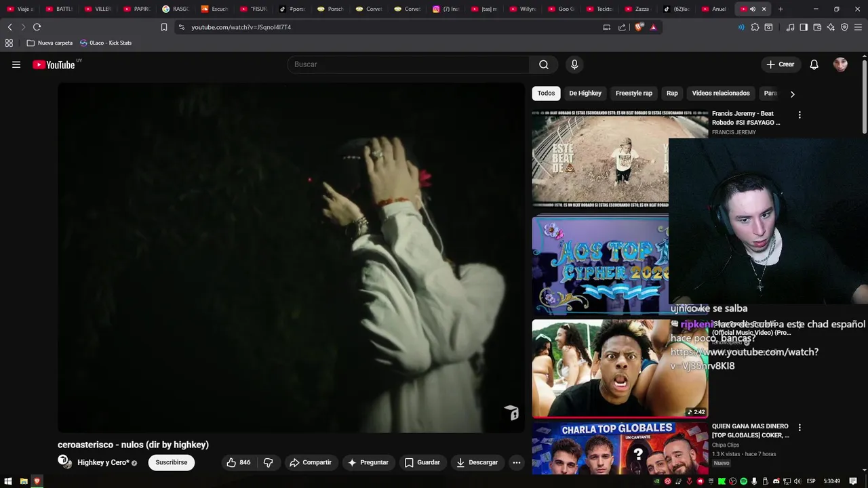The height and width of the screenshot is (488, 868).
Task: Open Spotify tray icon
Action: point(743,481)
